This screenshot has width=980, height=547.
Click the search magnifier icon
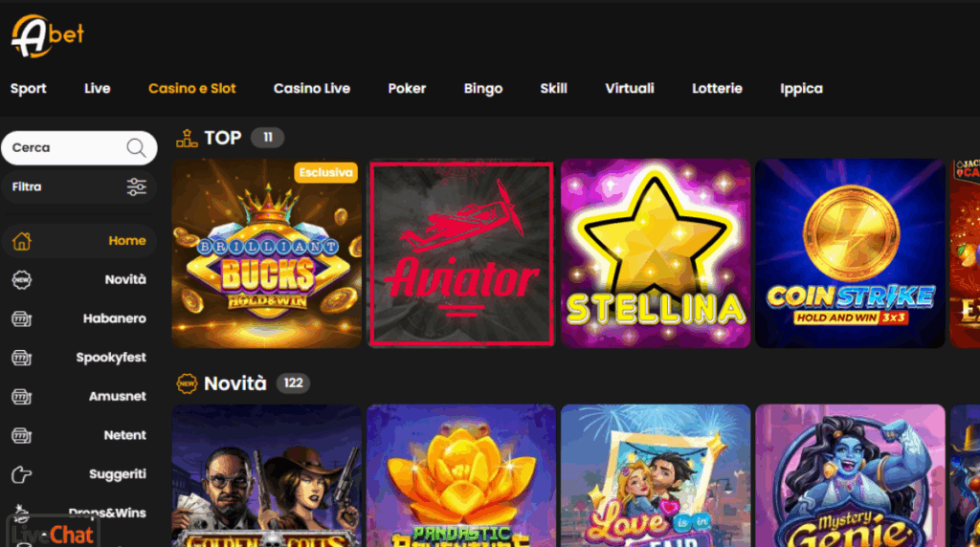click(x=136, y=148)
